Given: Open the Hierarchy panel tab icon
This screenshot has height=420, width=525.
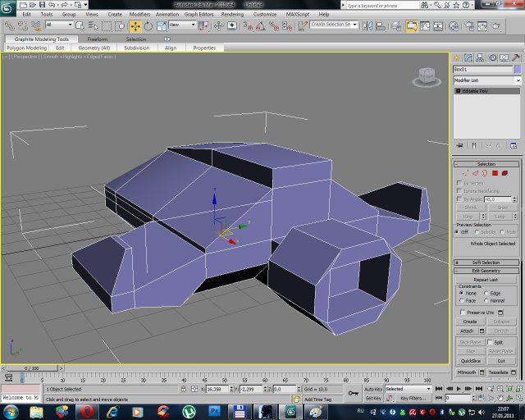Looking at the screenshot, I should pos(480,59).
